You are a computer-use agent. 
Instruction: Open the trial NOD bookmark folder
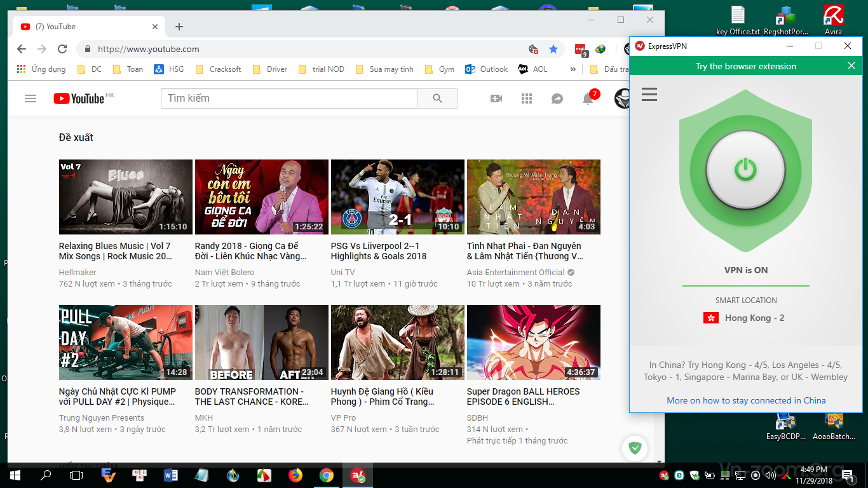coord(322,69)
